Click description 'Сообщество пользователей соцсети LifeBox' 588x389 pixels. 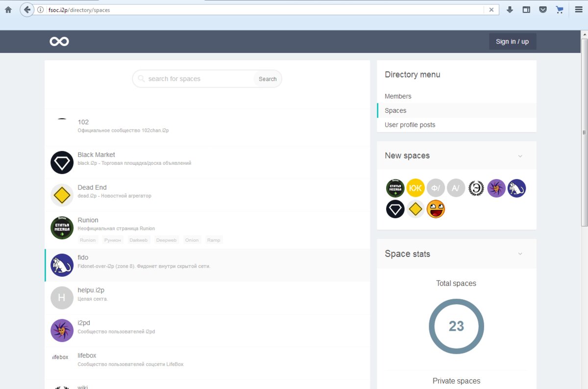pos(131,364)
